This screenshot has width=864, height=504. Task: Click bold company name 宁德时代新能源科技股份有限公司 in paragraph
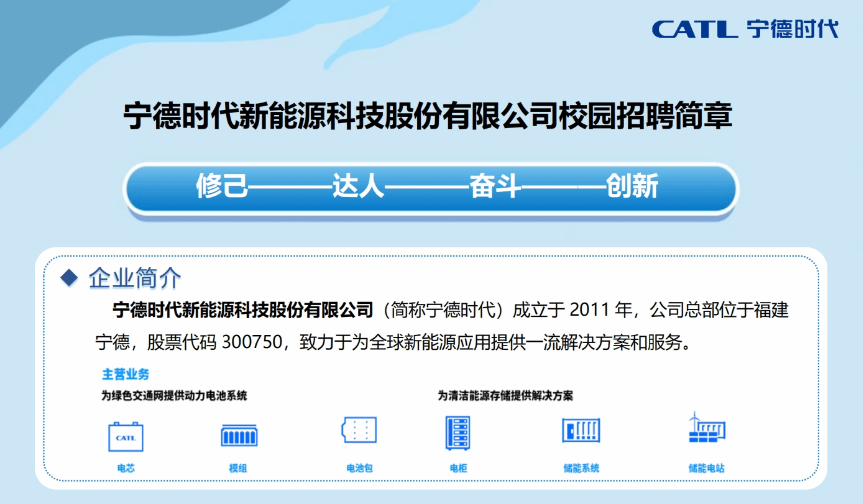(243, 309)
